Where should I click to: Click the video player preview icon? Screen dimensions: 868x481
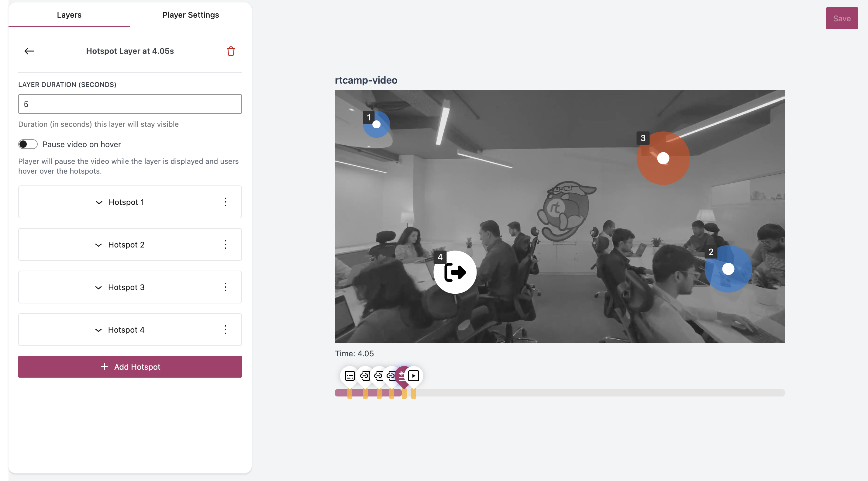click(x=413, y=375)
